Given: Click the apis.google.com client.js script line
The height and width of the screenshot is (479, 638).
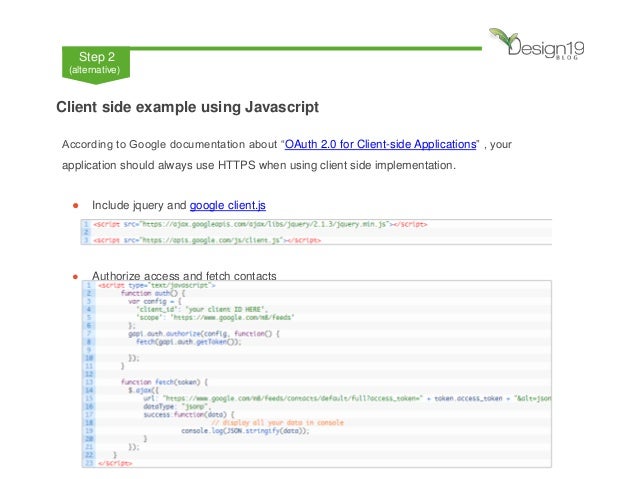Looking at the screenshot, I should pos(207,240).
